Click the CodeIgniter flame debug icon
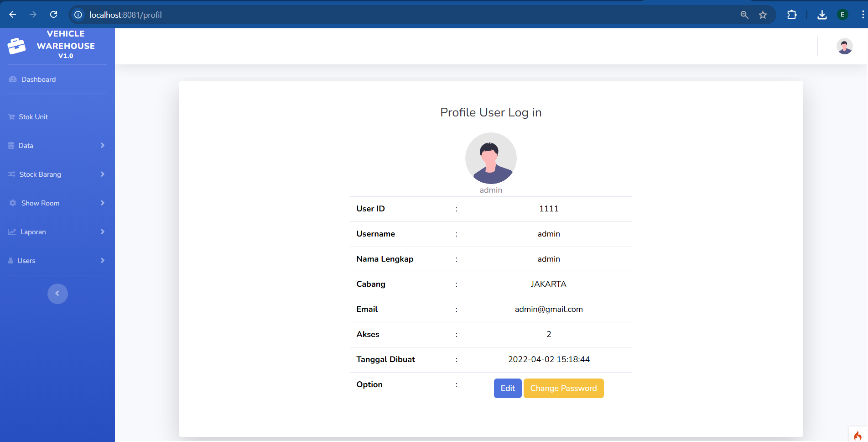This screenshot has width=868, height=442. pyautogui.click(x=858, y=435)
